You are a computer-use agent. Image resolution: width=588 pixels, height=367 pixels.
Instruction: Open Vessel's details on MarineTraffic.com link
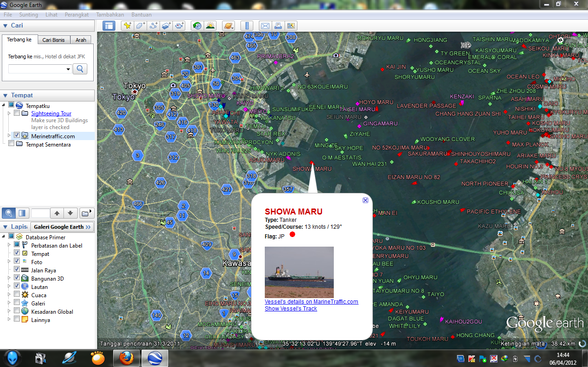pyautogui.click(x=311, y=302)
